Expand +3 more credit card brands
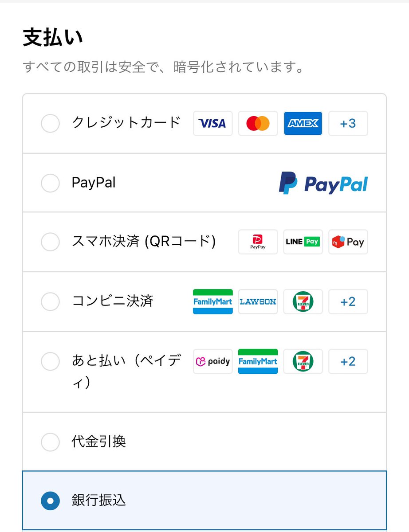Viewport: 409px width, 532px height. coord(348,123)
